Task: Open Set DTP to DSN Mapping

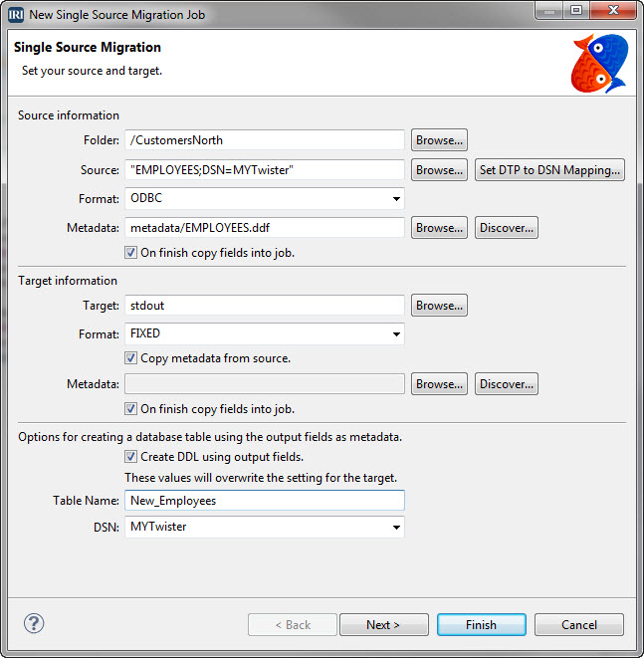Action: [549, 170]
